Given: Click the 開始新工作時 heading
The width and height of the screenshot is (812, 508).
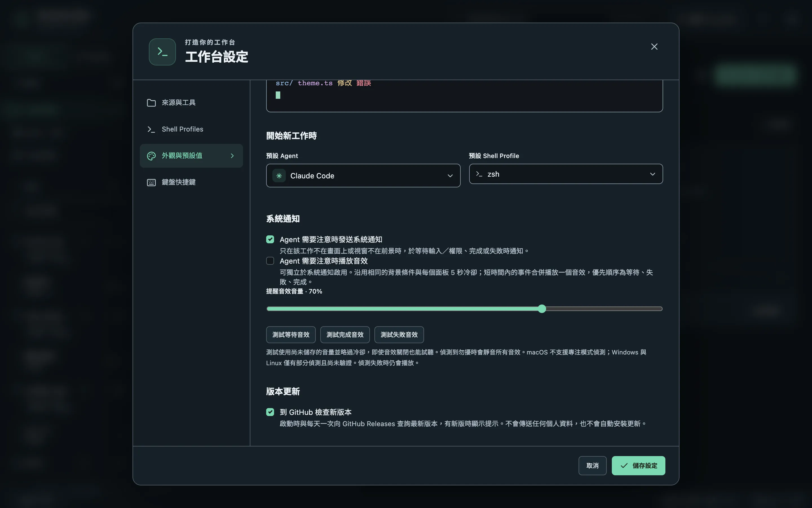Looking at the screenshot, I should (x=291, y=136).
